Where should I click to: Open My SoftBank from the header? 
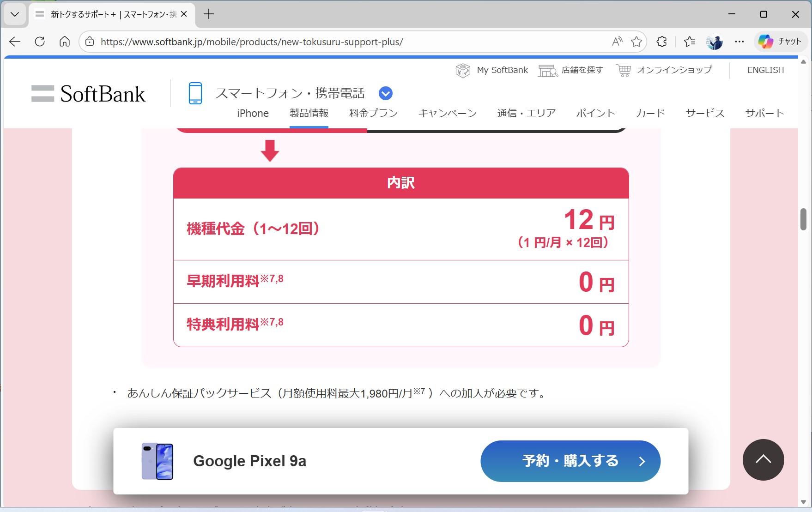pyautogui.click(x=491, y=70)
